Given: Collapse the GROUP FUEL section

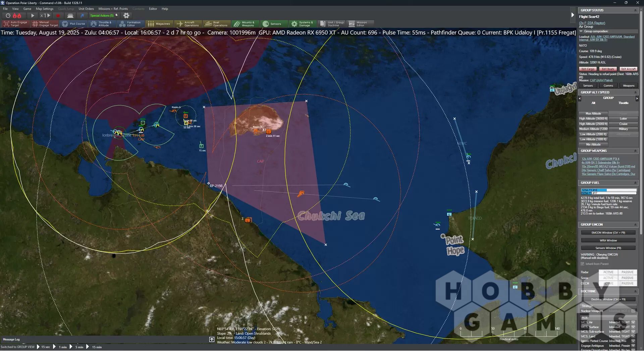Looking at the screenshot, I should pyautogui.click(x=635, y=183).
